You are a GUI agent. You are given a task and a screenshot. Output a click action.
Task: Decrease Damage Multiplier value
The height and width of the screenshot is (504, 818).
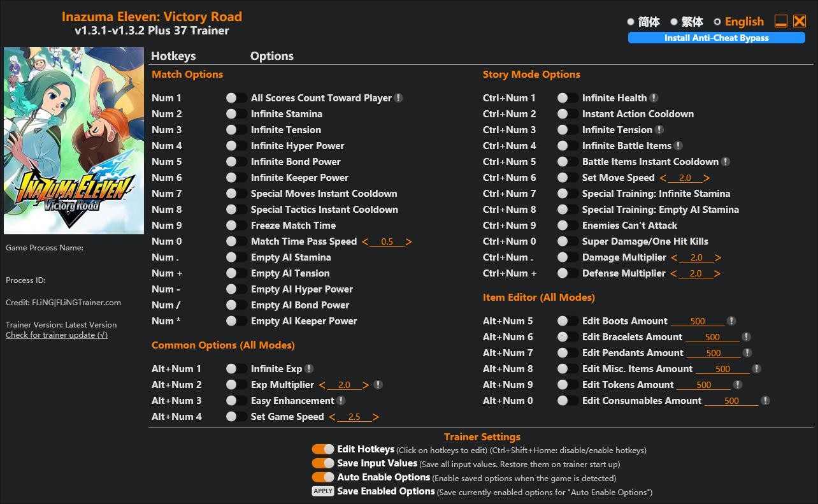(674, 258)
